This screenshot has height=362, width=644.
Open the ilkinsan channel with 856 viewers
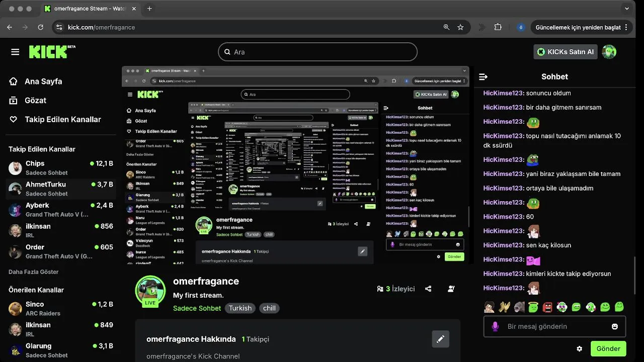click(61, 230)
